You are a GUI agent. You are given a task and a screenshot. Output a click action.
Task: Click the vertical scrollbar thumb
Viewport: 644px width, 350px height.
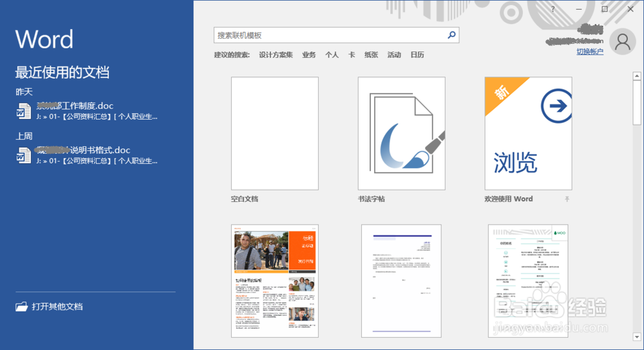coord(637,102)
